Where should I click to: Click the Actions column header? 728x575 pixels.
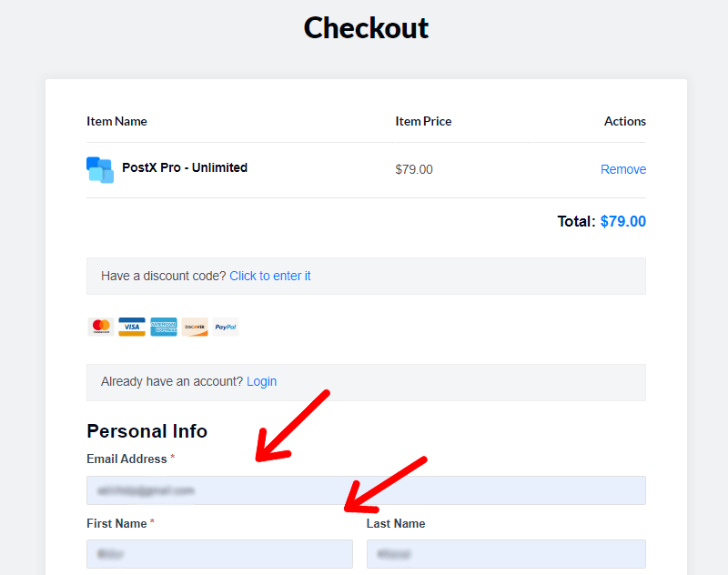click(x=625, y=121)
